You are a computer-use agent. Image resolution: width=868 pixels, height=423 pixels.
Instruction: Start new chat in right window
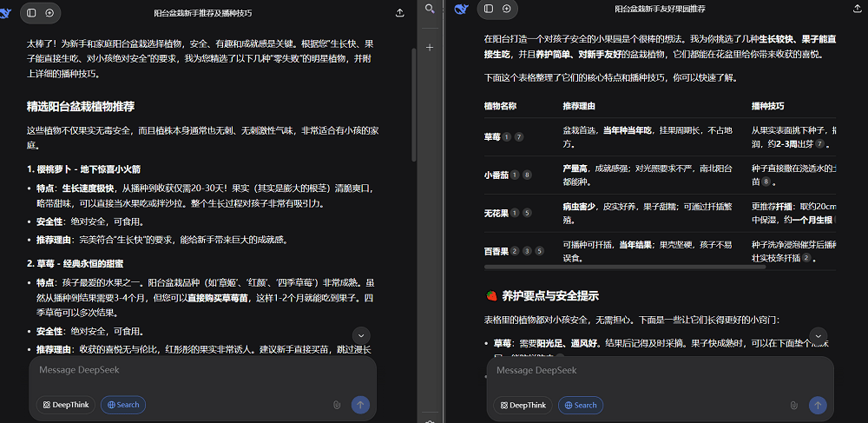coord(507,9)
